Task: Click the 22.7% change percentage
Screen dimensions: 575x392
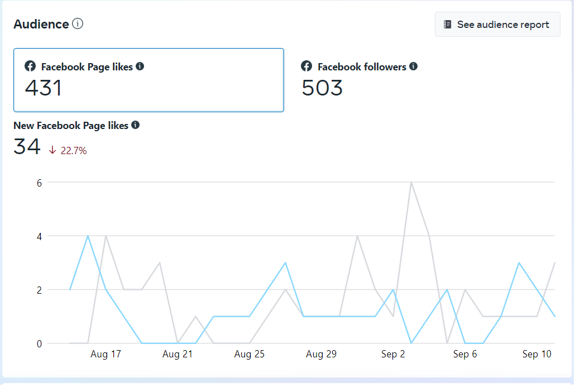Action: (74, 150)
